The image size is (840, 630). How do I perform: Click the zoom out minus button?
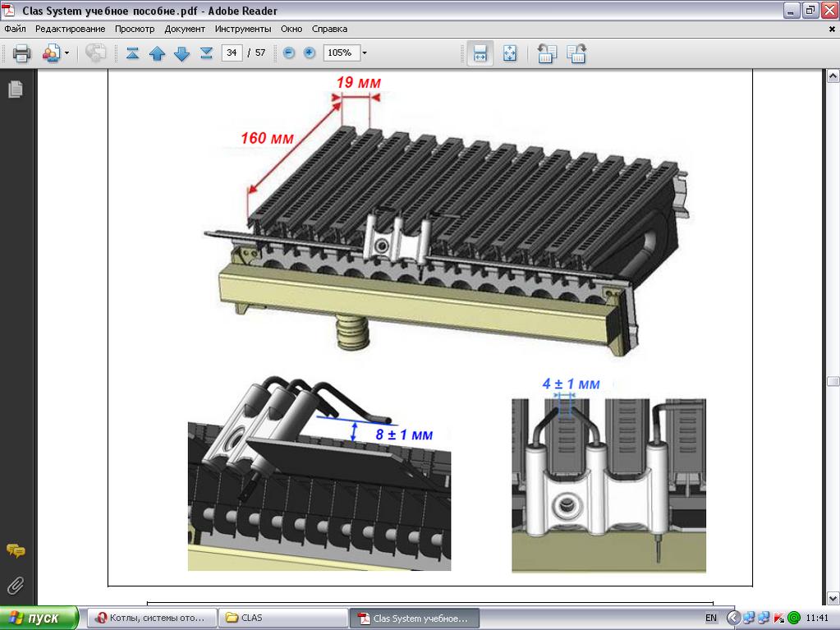[x=289, y=53]
